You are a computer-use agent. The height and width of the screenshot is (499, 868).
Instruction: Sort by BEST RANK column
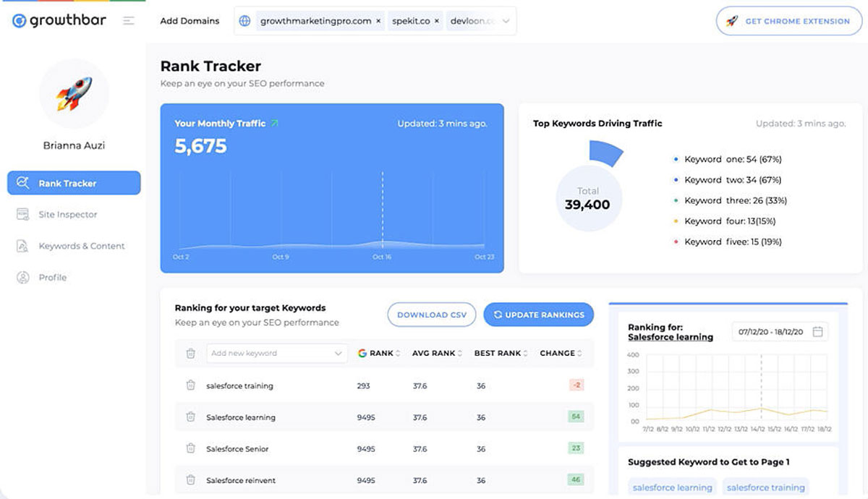click(501, 354)
